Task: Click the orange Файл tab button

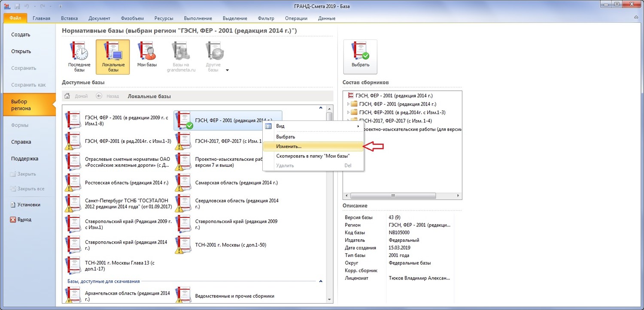Action: 15,18
